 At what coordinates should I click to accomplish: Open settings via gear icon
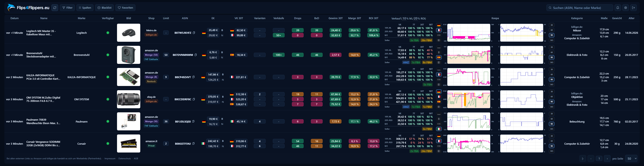coord(625,8)
